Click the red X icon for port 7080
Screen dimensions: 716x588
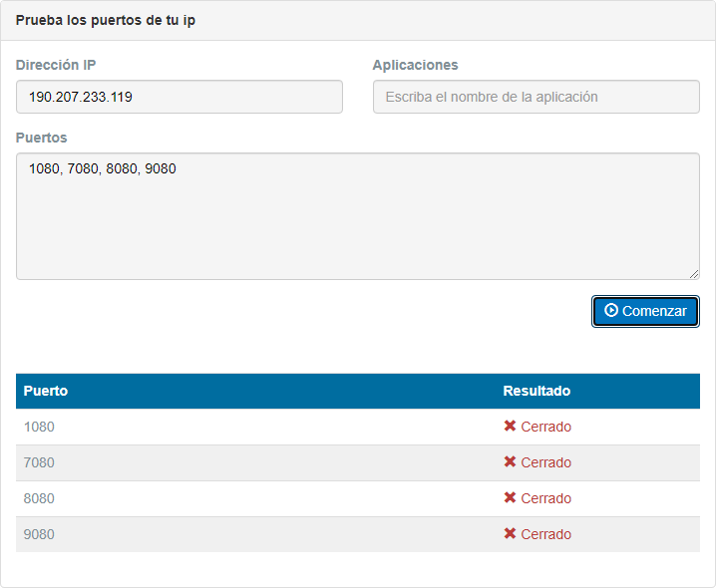pyautogui.click(x=510, y=462)
